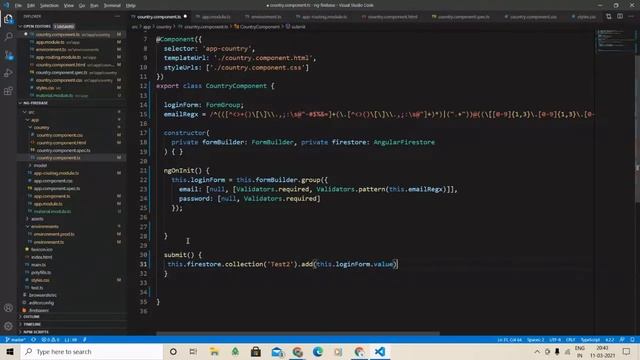Image resolution: width=640 pixels, height=360 pixels.
Task: Open the Windows Start menu
Action: pyautogui.click(x=10, y=351)
